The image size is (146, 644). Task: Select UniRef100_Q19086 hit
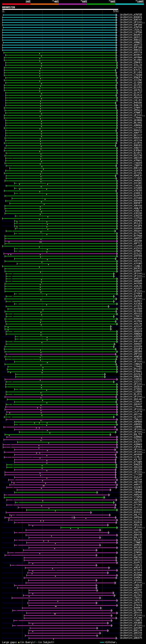[131, 510]
